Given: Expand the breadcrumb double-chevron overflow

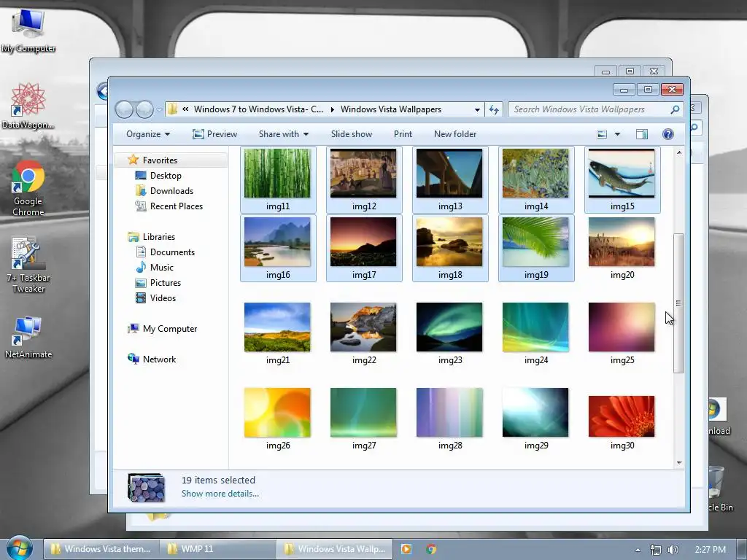Looking at the screenshot, I should point(185,109).
